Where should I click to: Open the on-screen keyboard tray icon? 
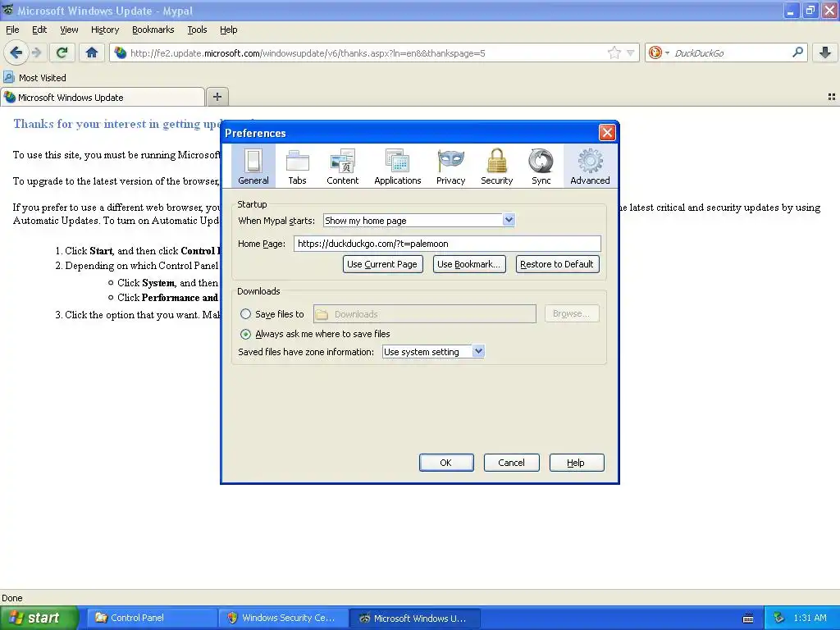pos(748,619)
